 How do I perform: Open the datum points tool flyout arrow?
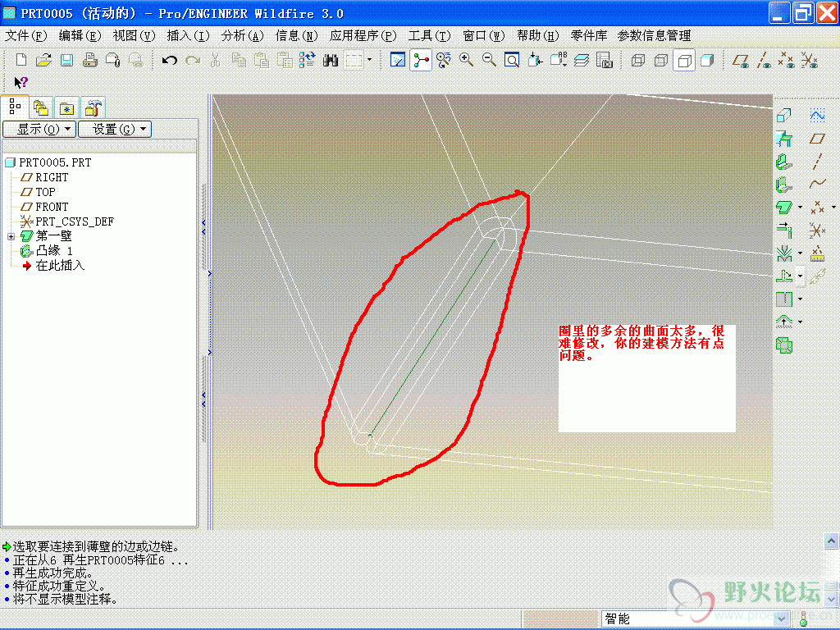pos(833,208)
